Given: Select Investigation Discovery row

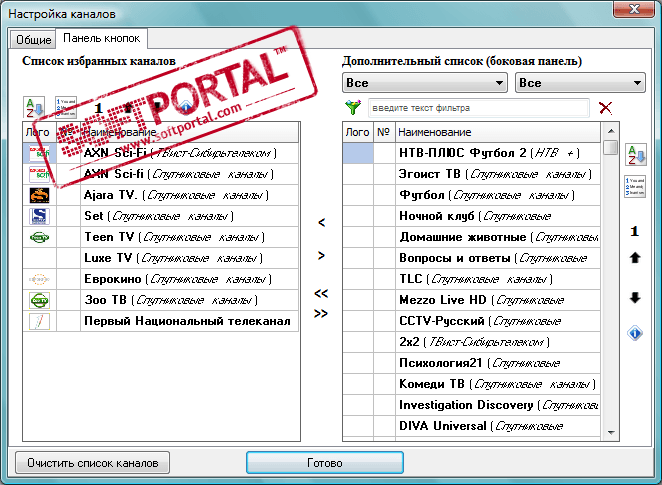Looking at the screenshot, I should click(x=472, y=405).
